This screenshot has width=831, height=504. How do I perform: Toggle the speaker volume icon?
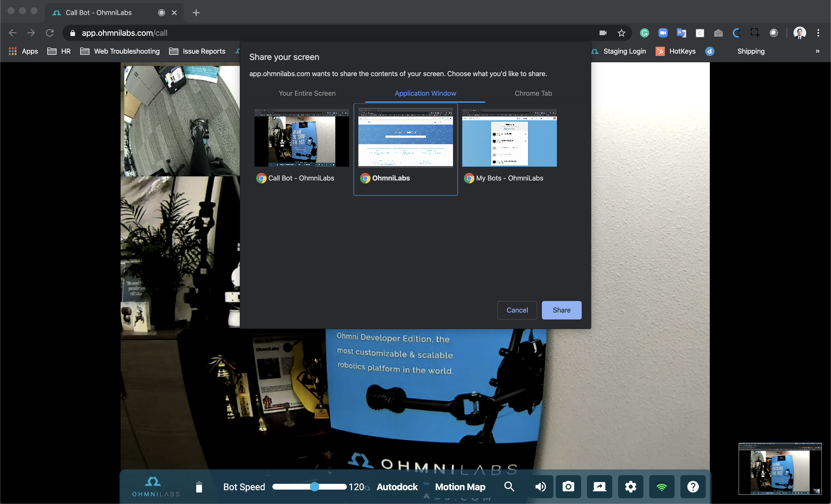pyautogui.click(x=541, y=486)
